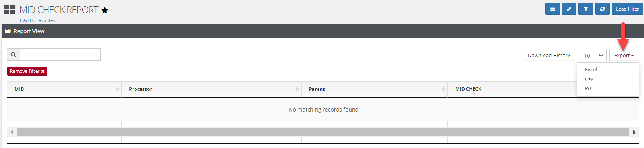
Task: Click the Add to favorites link
Action: [x=37, y=20]
